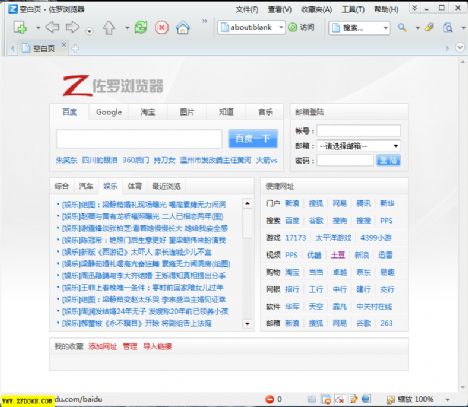Click the blue globe status bar icon
Screen dimensions: 468x407
coord(366,399)
